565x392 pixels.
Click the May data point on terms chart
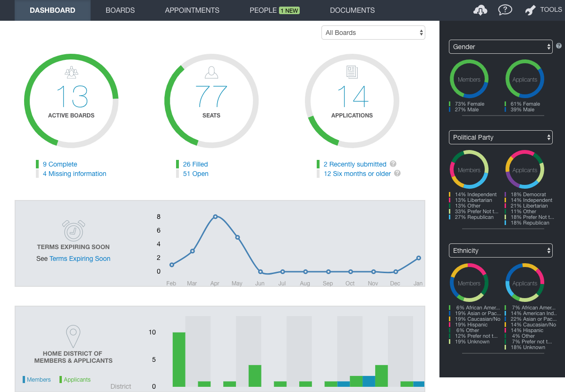pos(237,238)
